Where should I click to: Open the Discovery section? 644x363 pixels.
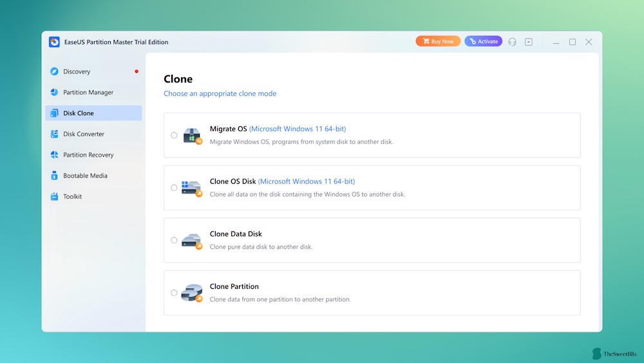[93, 72]
